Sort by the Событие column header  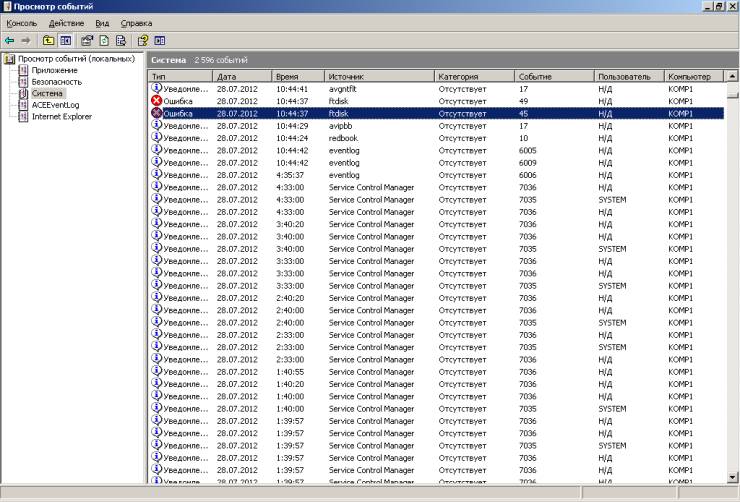554,76
